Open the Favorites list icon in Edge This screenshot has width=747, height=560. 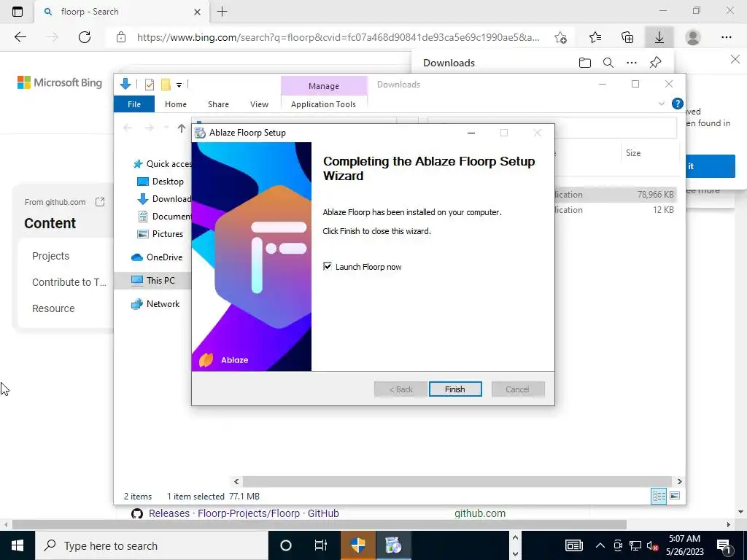click(595, 37)
